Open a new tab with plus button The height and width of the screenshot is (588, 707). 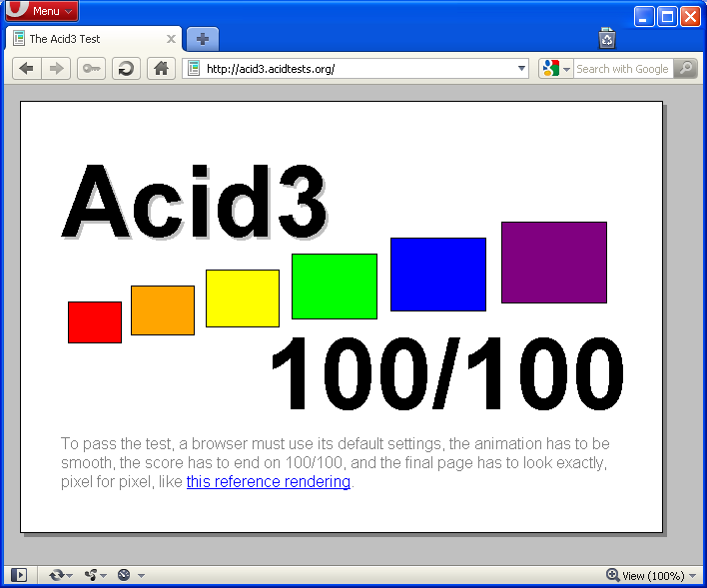click(x=203, y=39)
